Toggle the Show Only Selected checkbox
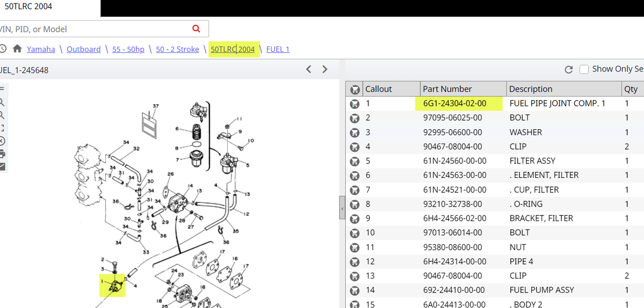 [584, 69]
